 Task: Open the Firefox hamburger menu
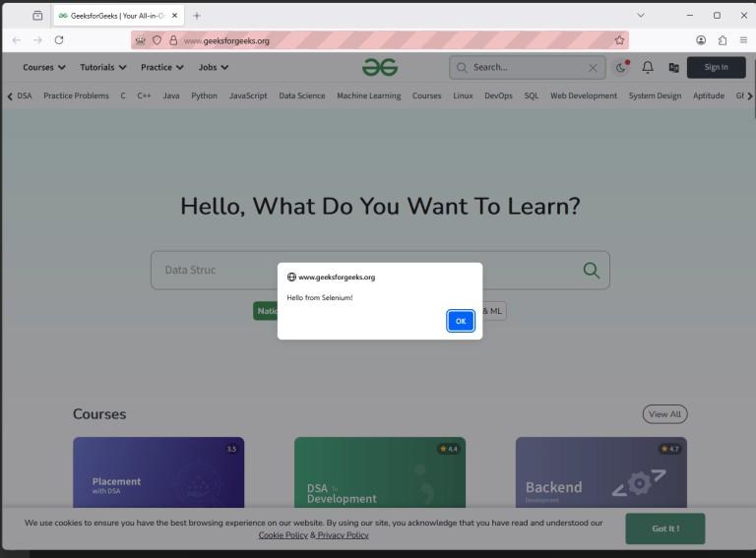(x=743, y=40)
